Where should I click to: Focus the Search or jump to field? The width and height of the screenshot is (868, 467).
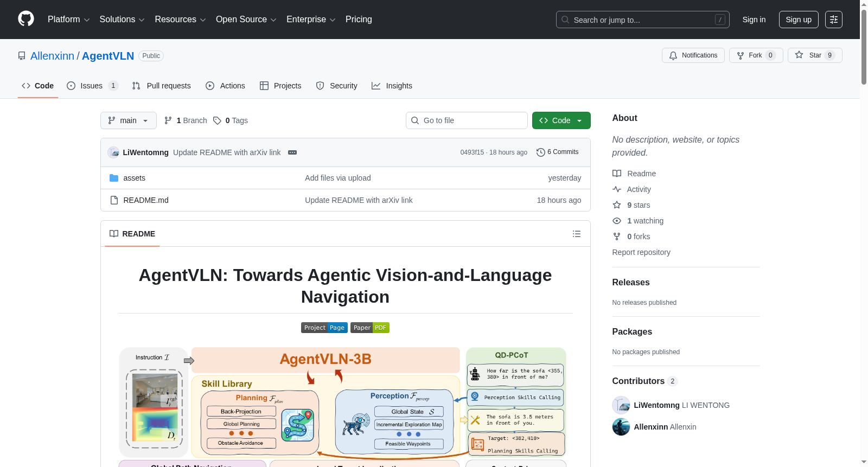click(643, 20)
